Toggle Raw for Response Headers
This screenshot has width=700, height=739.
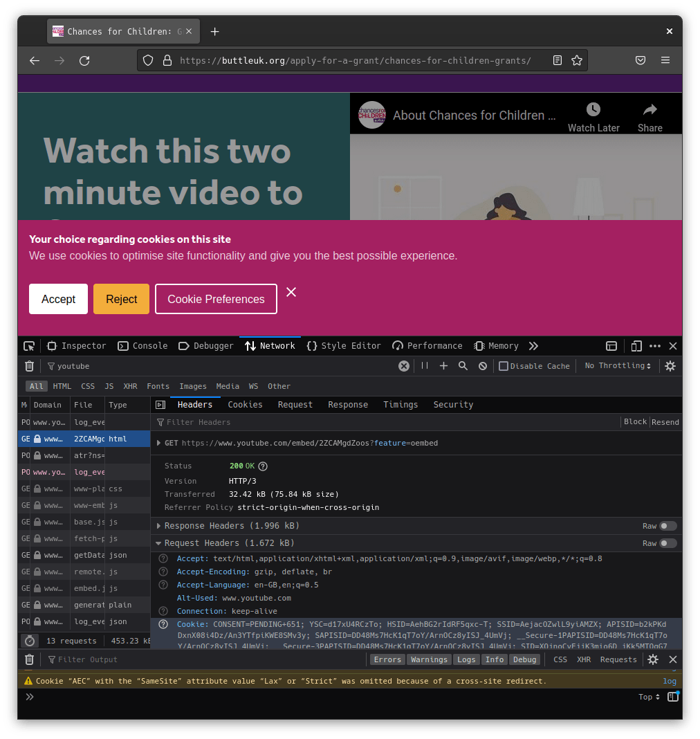click(668, 526)
